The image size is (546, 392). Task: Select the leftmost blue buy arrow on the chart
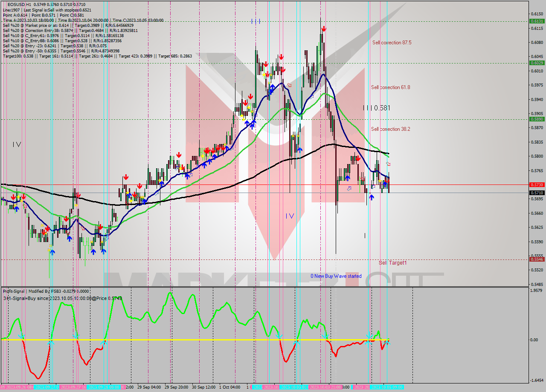[x=16, y=209]
